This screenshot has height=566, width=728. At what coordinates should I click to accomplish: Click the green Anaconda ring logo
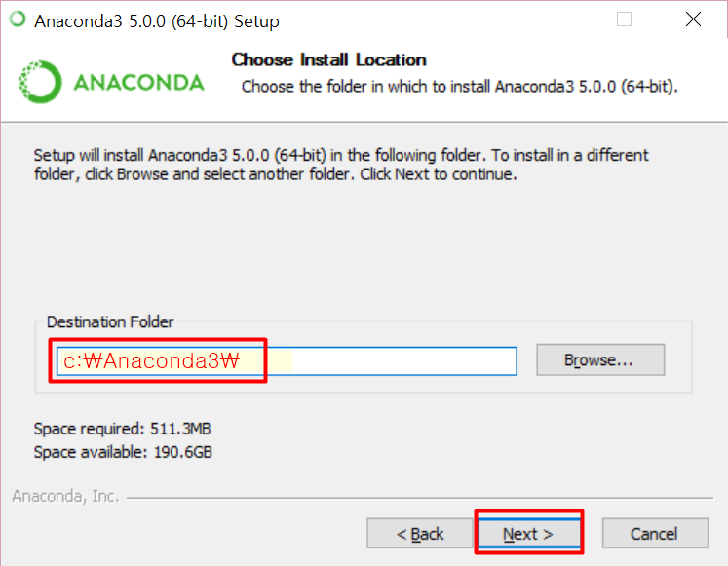pyautogui.click(x=40, y=82)
